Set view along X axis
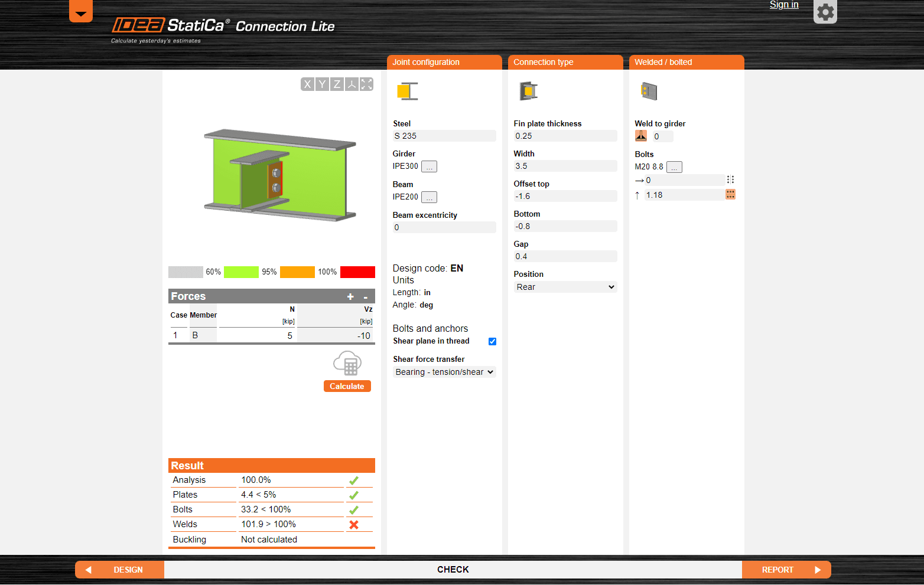Screen dimensions: 924x585 pyautogui.click(x=307, y=84)
